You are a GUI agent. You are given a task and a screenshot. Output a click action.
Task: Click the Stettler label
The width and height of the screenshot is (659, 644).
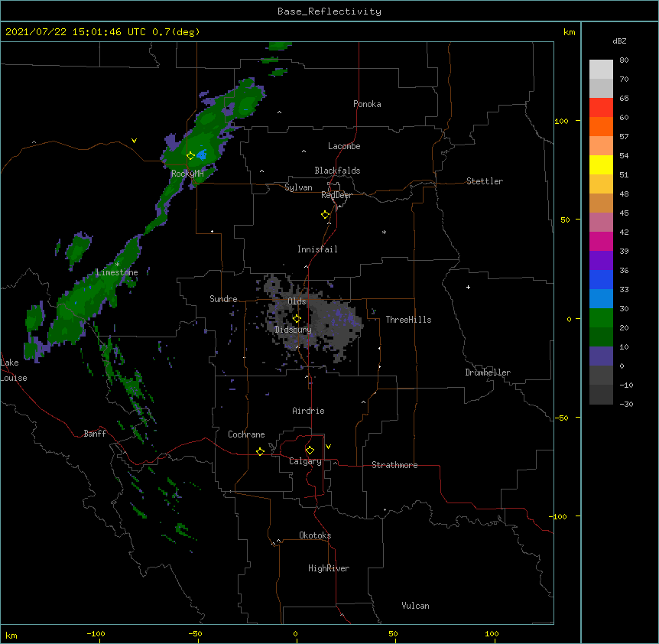(x=485, y=181)
